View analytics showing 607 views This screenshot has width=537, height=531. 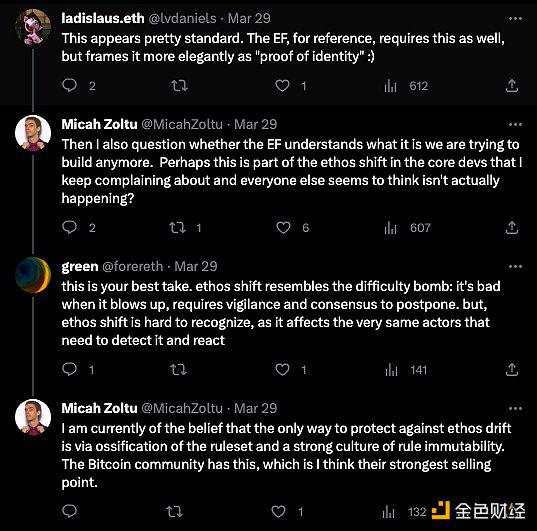(407, 227)
